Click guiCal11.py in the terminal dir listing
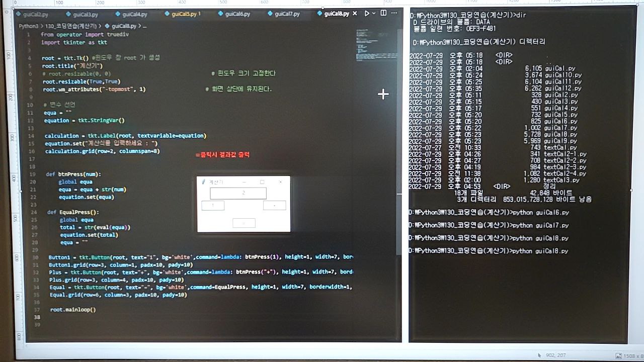This screenshot has width=644, height=362. [563, 81]
